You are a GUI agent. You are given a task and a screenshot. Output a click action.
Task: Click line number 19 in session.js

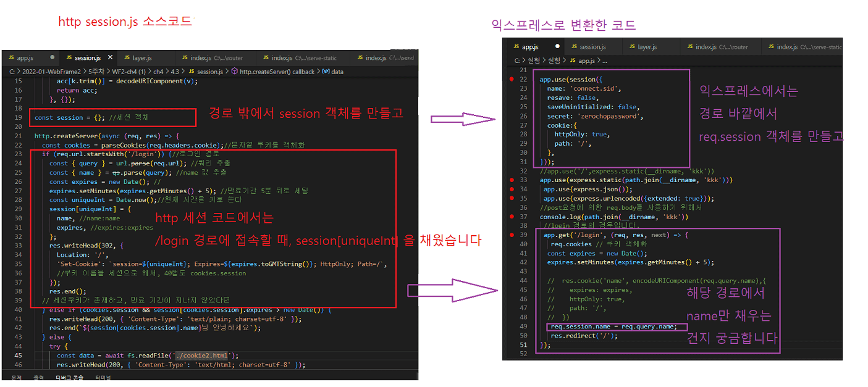coord(17,117)
